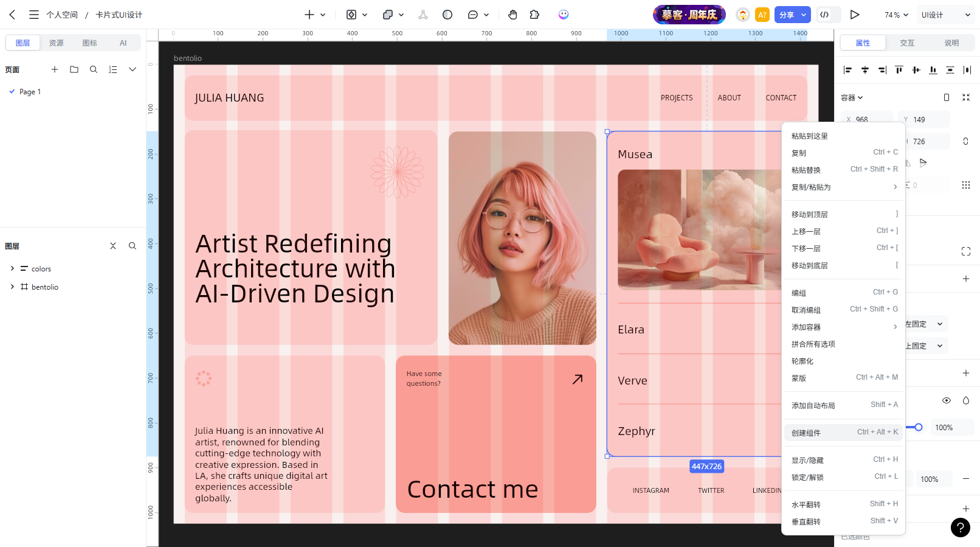
Task: Toggle the eye visibility icon in properties
Action: pyautogui.click(x=947, y=400)
